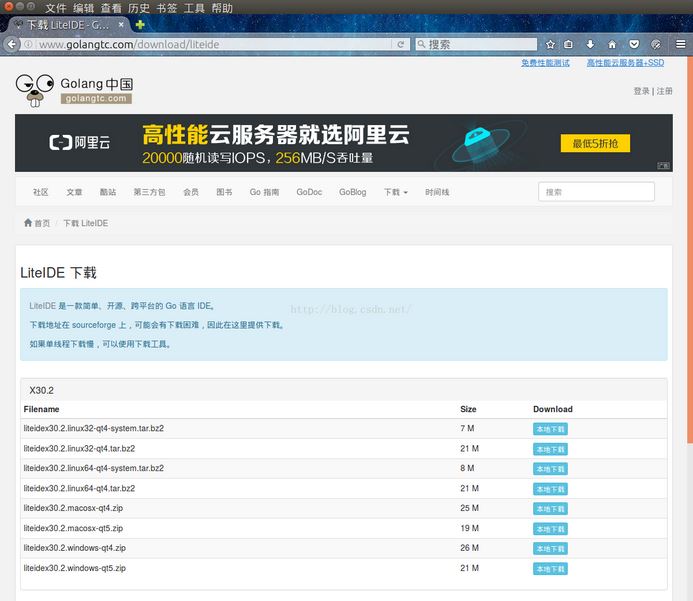This screenshot has width=693, height=601.
Task: Open the 书签 menu
Action: pos(167,8)
